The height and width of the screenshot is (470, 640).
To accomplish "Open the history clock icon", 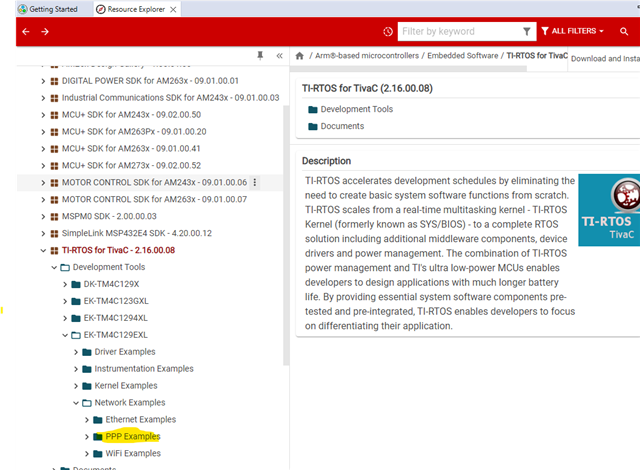I will (388, 31).
